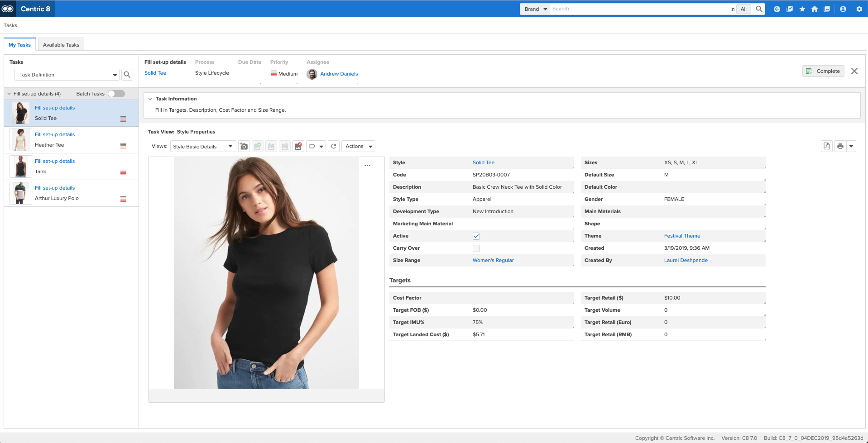Click the settings gear icon
868x443 pixels.
(859, 9)
